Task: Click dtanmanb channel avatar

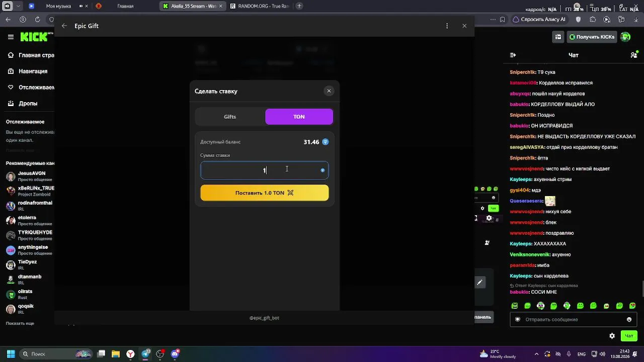Action: [11, 280]
